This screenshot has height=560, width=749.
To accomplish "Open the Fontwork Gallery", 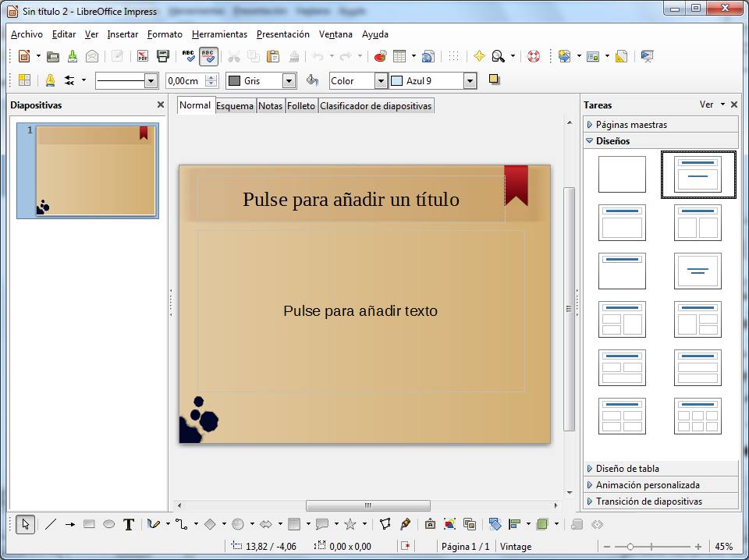I will click(x=431, y=524).
